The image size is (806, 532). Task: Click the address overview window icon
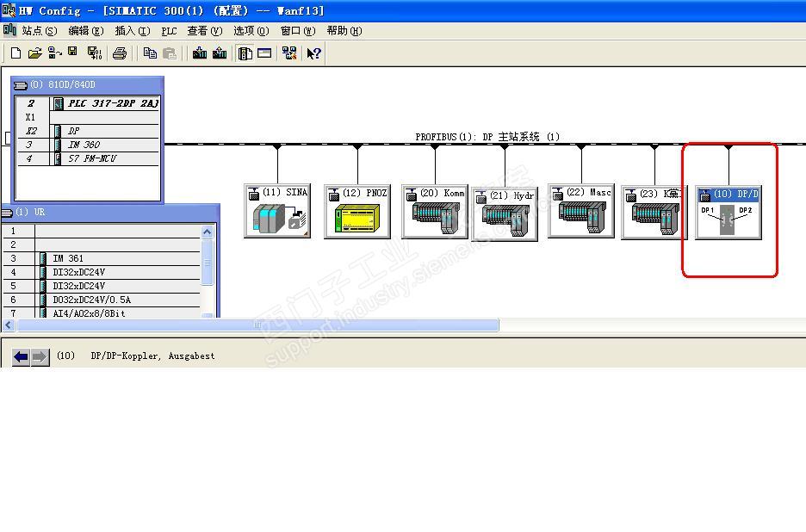coord(264,53)
